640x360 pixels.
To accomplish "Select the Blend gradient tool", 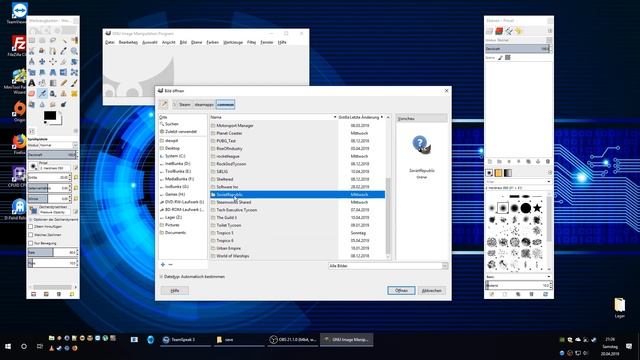I will click(x=53, y=83).
